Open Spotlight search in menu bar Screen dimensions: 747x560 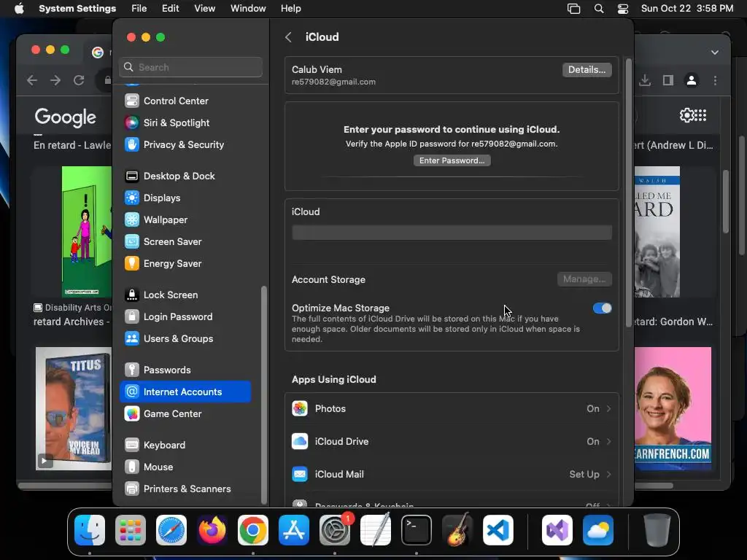599,9
